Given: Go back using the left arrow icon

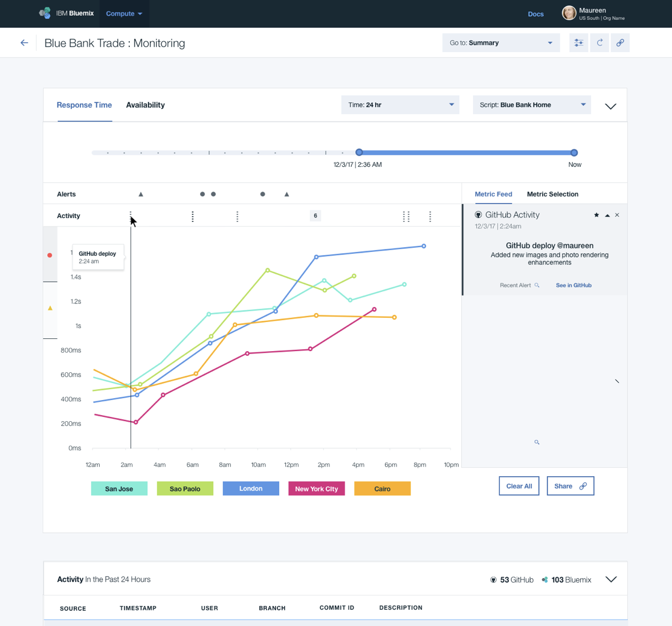Looking at the screenshot, I should pos(24,43).
